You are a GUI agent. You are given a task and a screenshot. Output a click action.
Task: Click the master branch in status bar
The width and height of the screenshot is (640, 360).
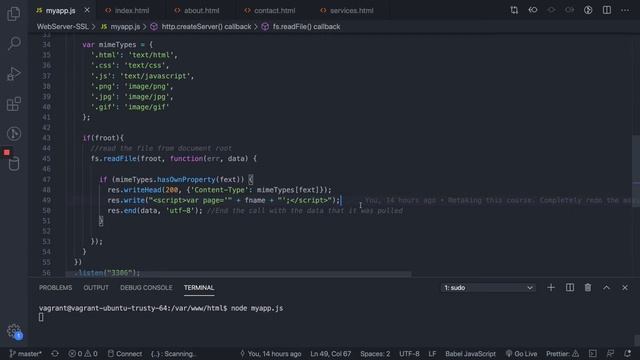[x=25, y=354]
